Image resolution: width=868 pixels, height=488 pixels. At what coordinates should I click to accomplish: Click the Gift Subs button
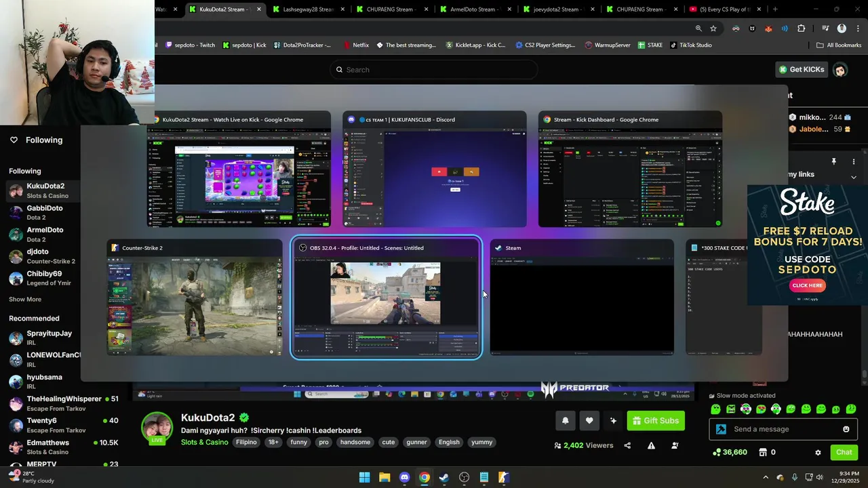tap(656, 421)
